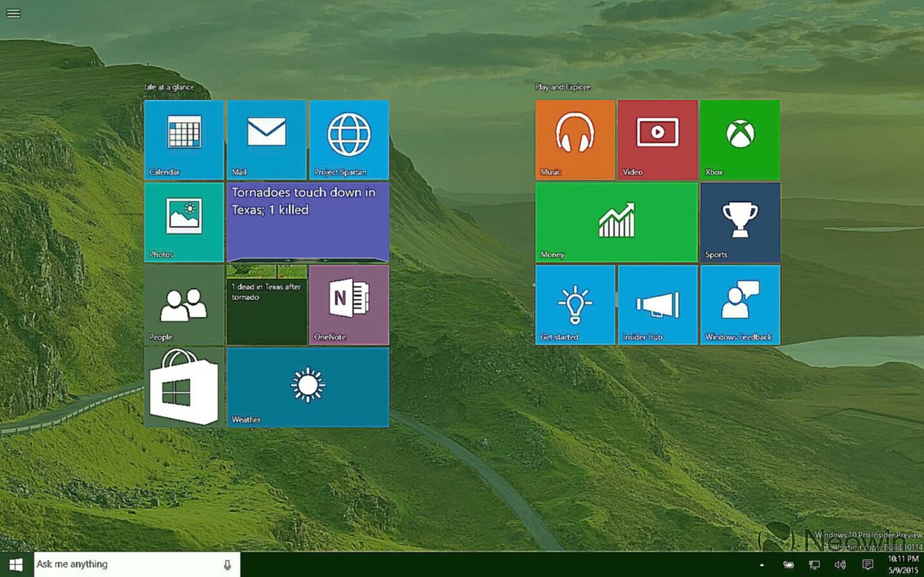
Task: Open the volume speaker icon
Action: (840, 565)
